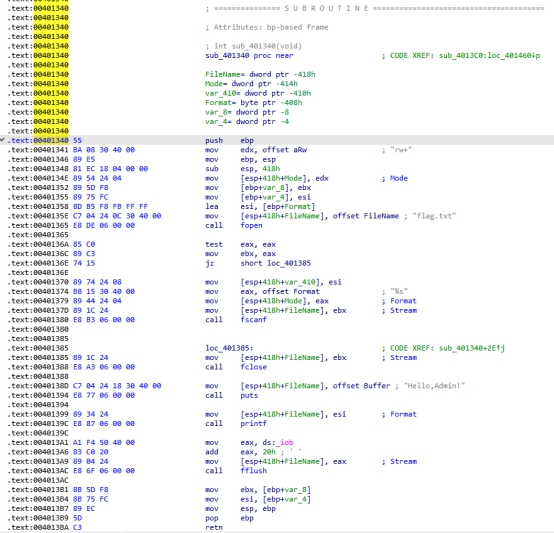This screenshot has height=533, width=554.
Task: Select 'sub_401340 proc near' declaration
Action: tap(249, 55)
